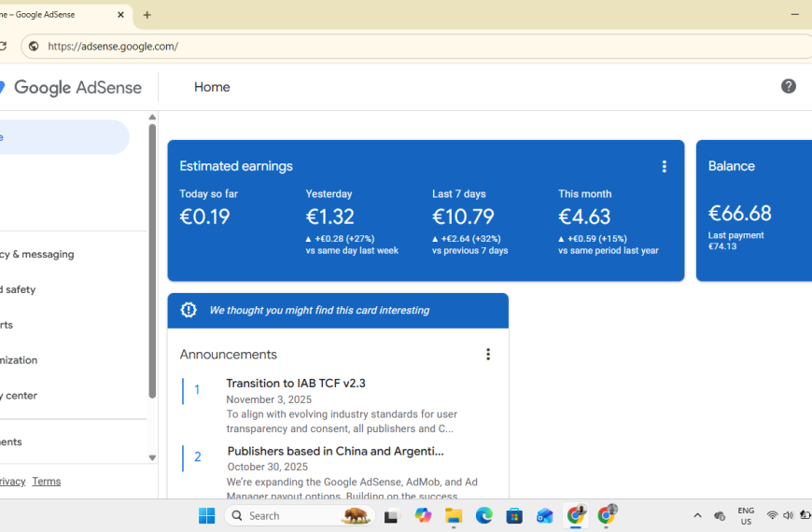Close the Google AdSense tab

120,15
